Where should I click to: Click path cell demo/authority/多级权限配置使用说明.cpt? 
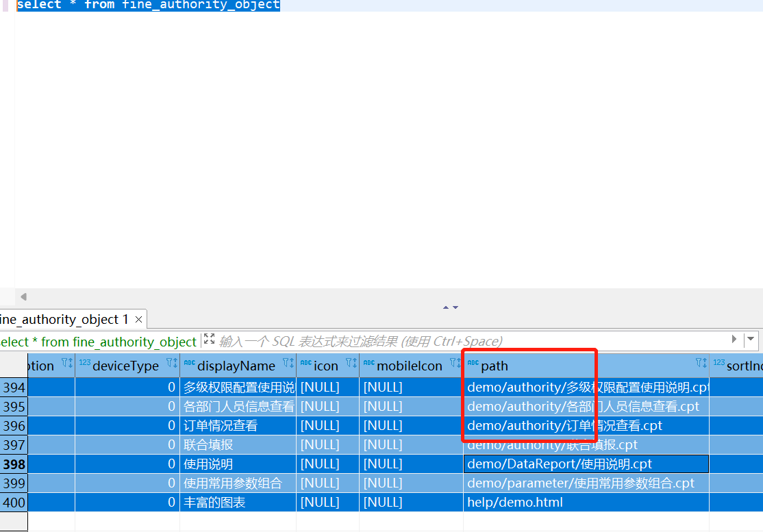click(586, 388)
